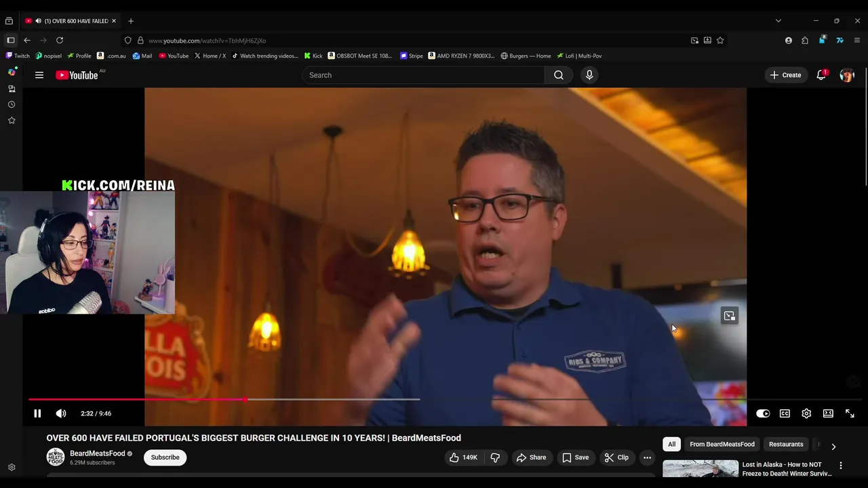Select the Restaurants filter chip
This screenshot has height=488, width=868.
(786, 445)
